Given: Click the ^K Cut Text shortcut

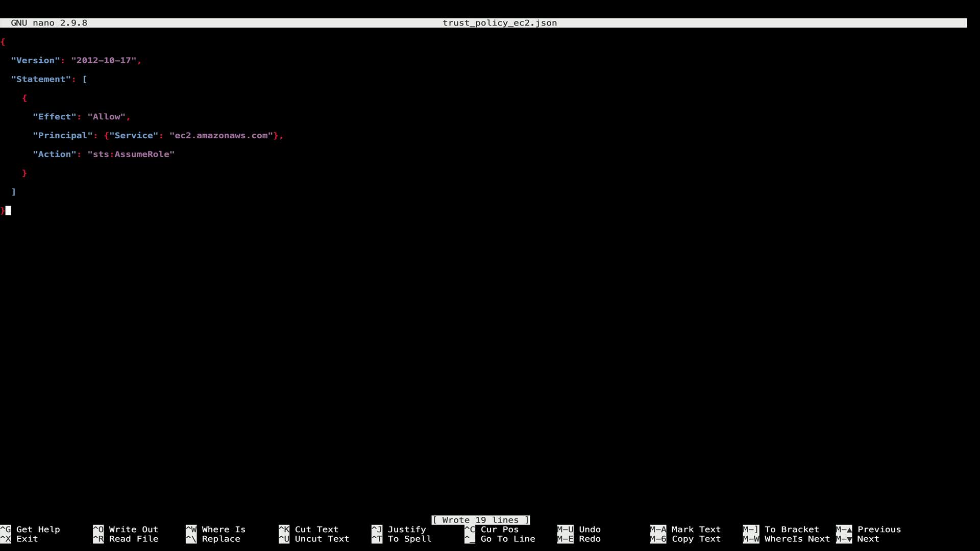Looking at the screenshot, I should (309, 530).
